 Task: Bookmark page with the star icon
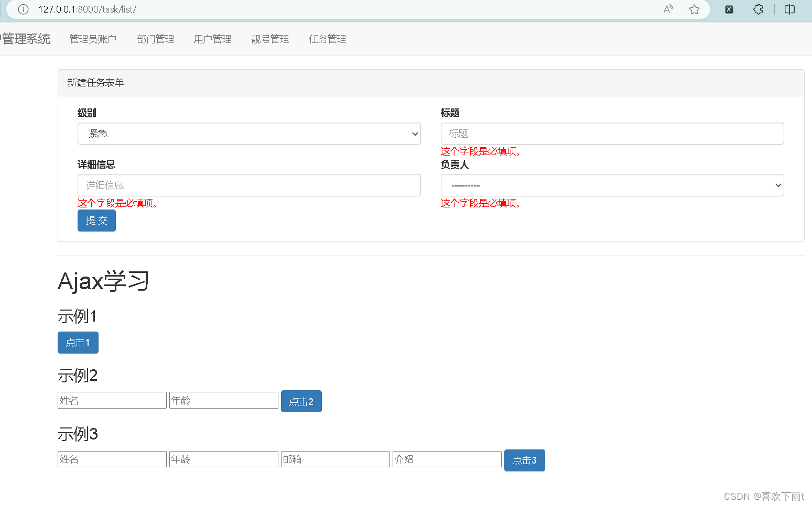(695, 9)
